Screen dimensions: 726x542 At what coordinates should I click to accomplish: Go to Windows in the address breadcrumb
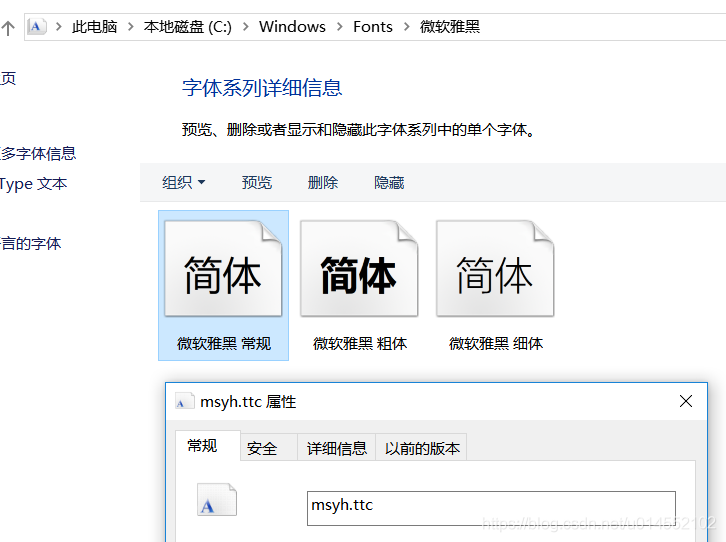click(292, 27)
